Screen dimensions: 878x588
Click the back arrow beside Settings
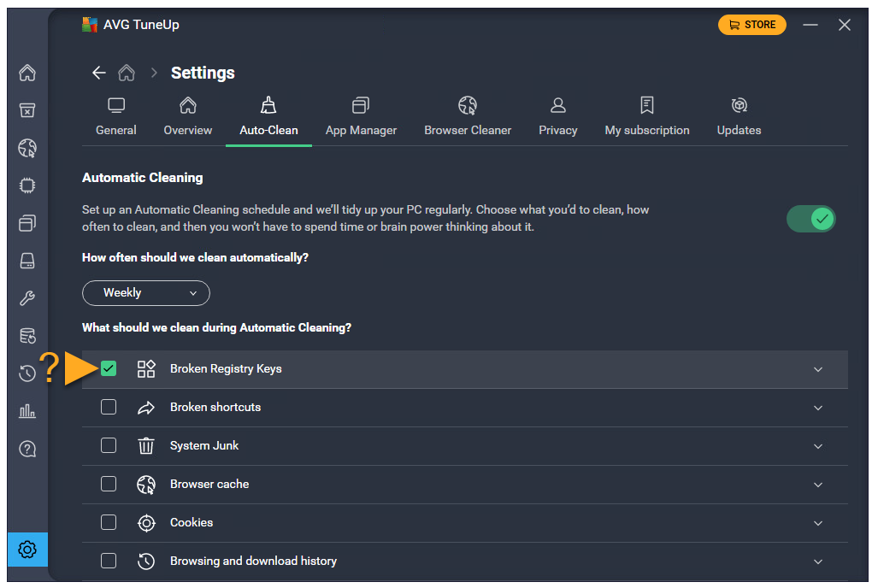tap(99, 73)
